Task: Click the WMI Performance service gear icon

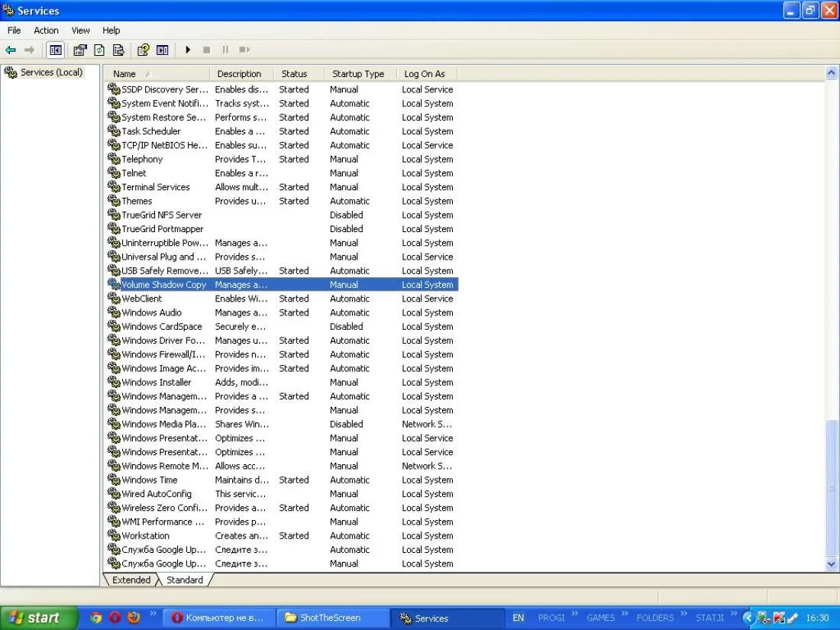Action: [x=114, y=522]
